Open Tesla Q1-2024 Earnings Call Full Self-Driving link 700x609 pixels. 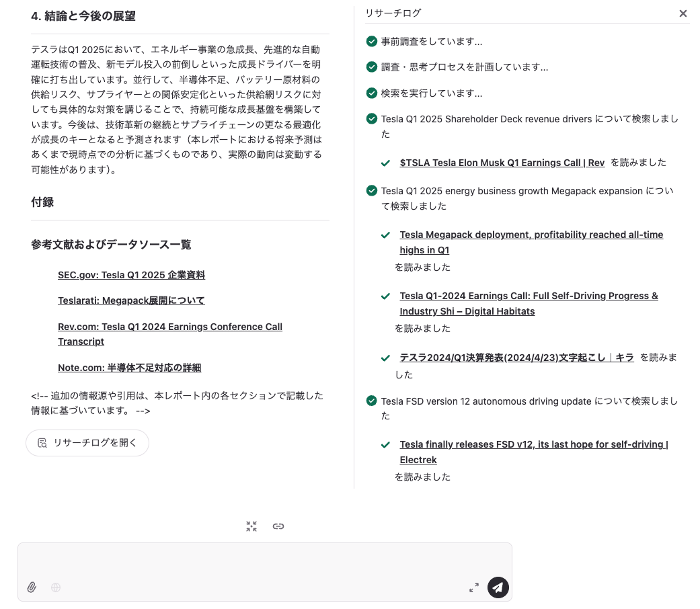529,303
